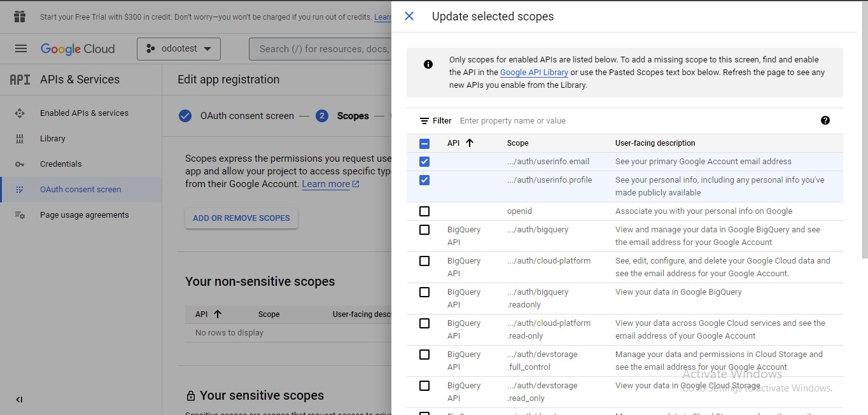Check the openid scope checkbox
Screen dimensions: 868x415
(x=424, y=211)
